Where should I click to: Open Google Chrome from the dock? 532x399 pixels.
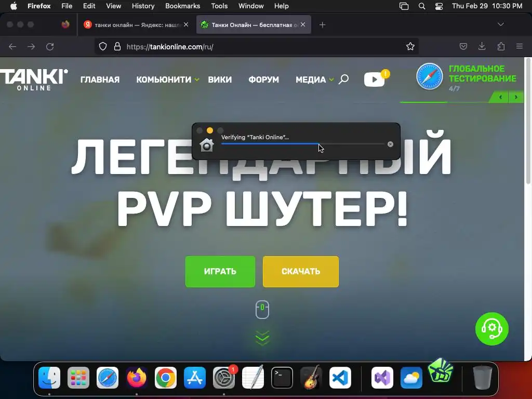[166, 378]
